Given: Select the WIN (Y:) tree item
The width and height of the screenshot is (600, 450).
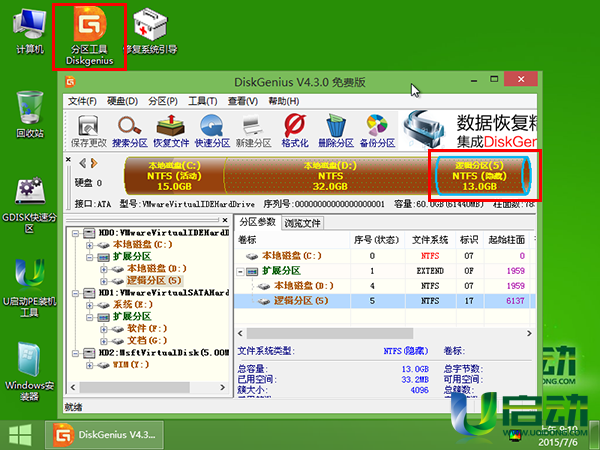Looking at the screenshot, I should coord(131,365).
